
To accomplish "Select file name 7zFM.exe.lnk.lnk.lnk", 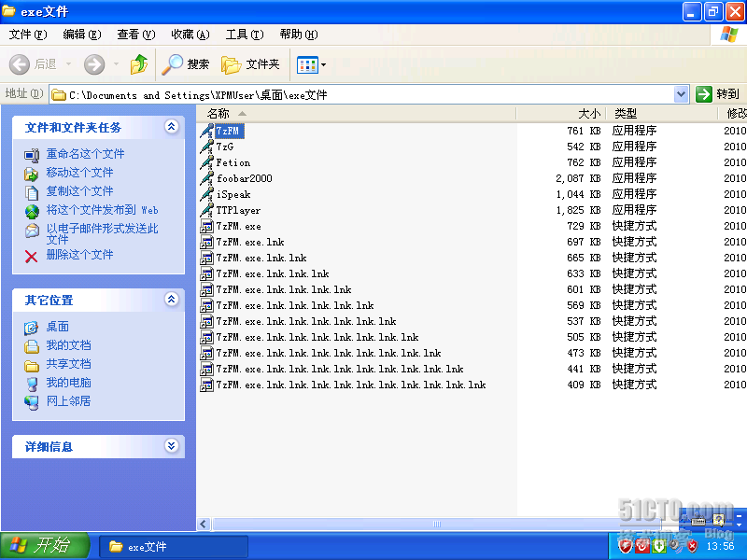I will pos(273,273).
